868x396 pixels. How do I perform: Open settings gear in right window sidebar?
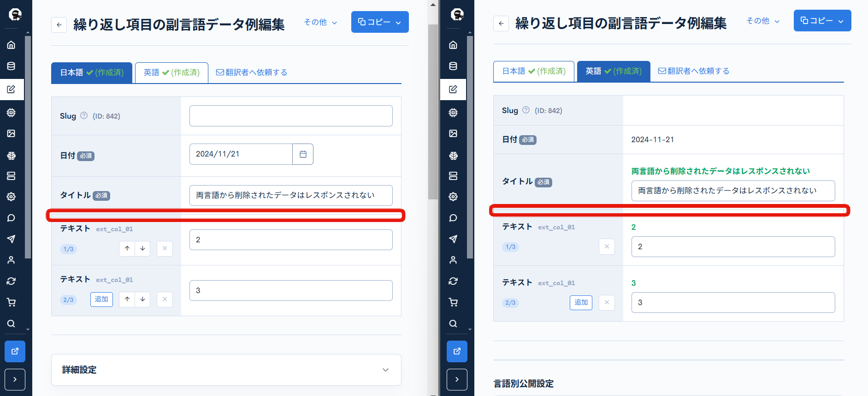[453, 197]
